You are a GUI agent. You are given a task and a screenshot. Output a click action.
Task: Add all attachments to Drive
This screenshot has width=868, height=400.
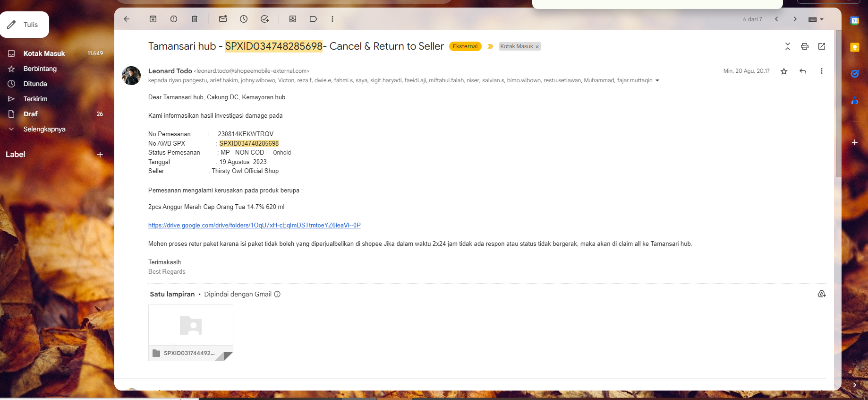822,294
